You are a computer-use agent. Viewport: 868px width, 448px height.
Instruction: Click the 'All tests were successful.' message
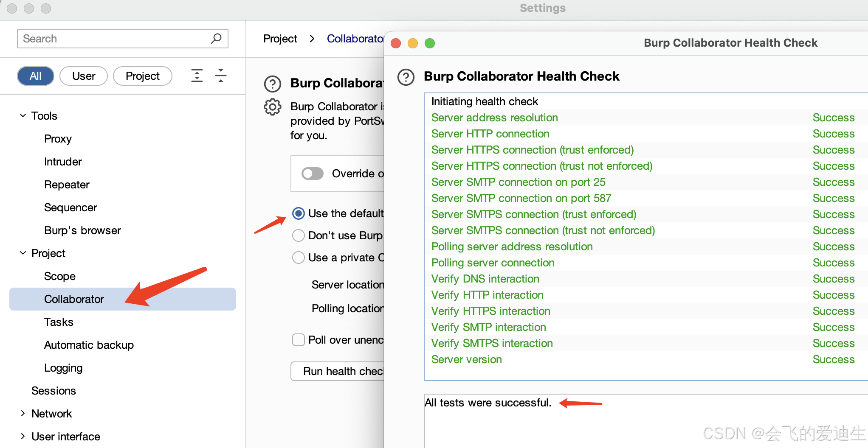(x=488, y=403)
